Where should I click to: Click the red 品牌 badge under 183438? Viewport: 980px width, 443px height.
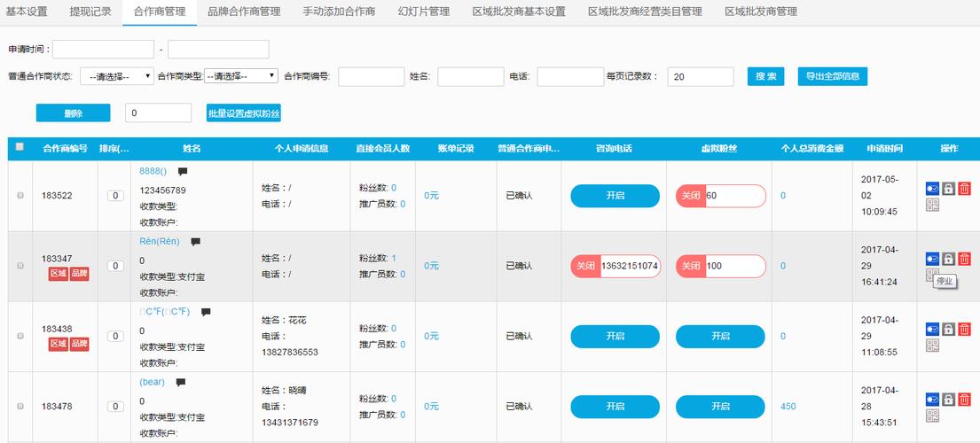tap(79, 344)
